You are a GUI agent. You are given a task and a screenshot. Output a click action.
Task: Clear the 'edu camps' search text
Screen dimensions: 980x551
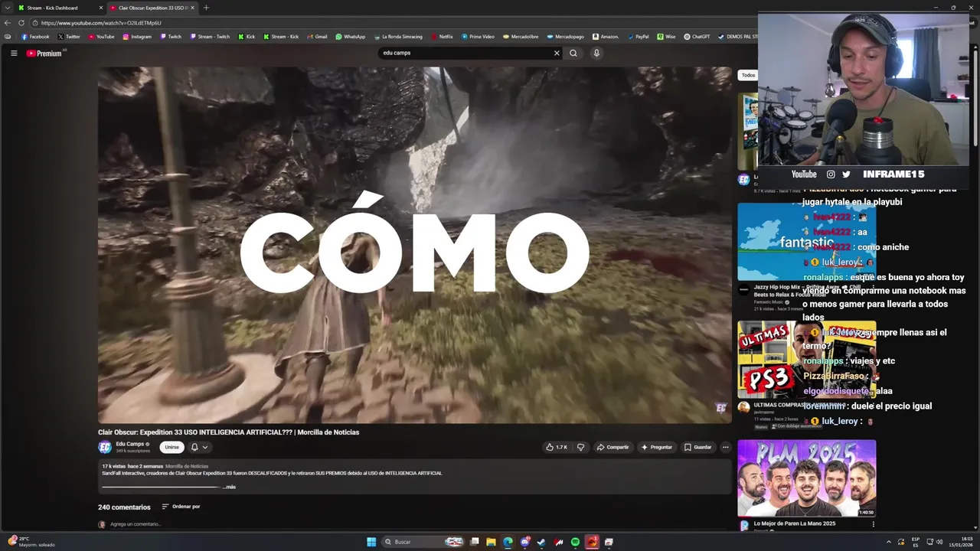coord(557,53)
